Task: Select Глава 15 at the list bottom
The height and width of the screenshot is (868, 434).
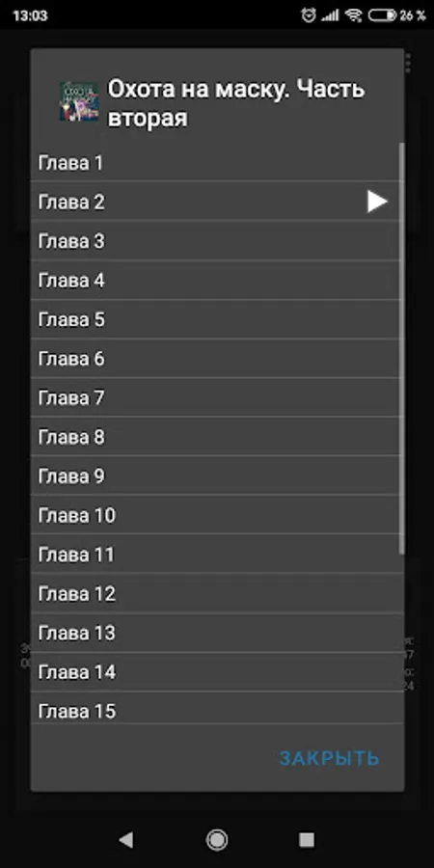Action: 217,709
